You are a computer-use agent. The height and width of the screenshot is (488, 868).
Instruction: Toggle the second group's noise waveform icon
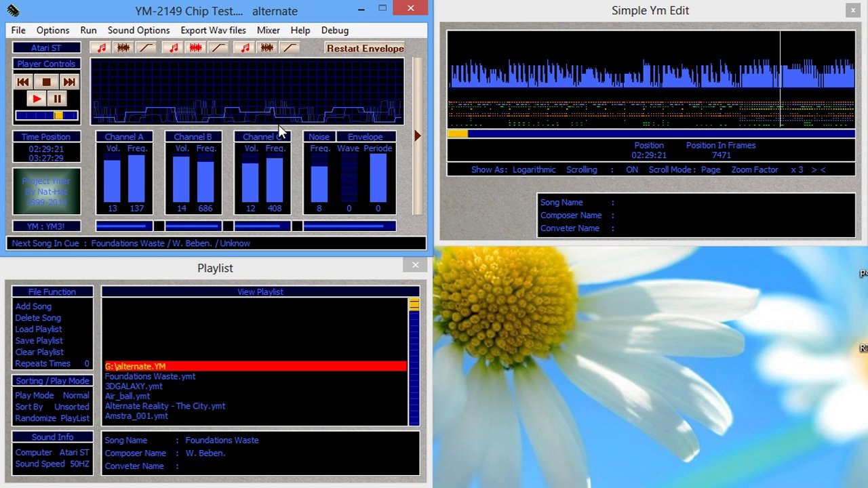(x=195, y=48)
